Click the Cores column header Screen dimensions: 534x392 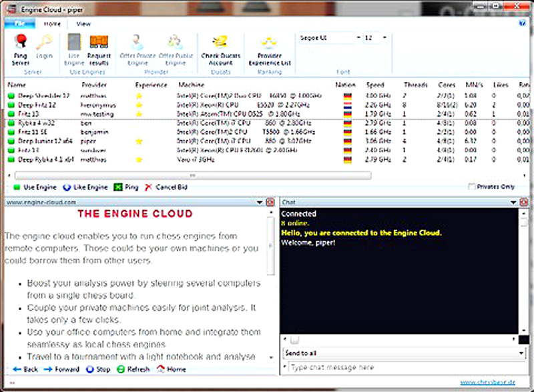coord(447,85)
